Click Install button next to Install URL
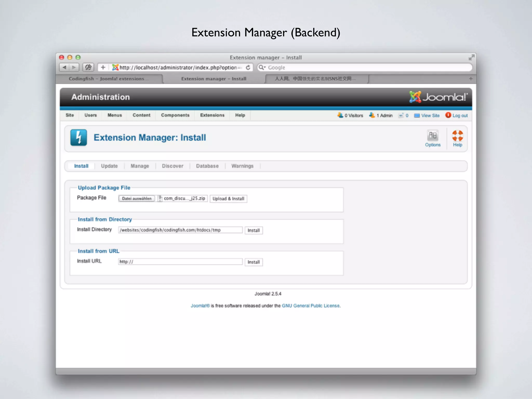 point(254,262)
